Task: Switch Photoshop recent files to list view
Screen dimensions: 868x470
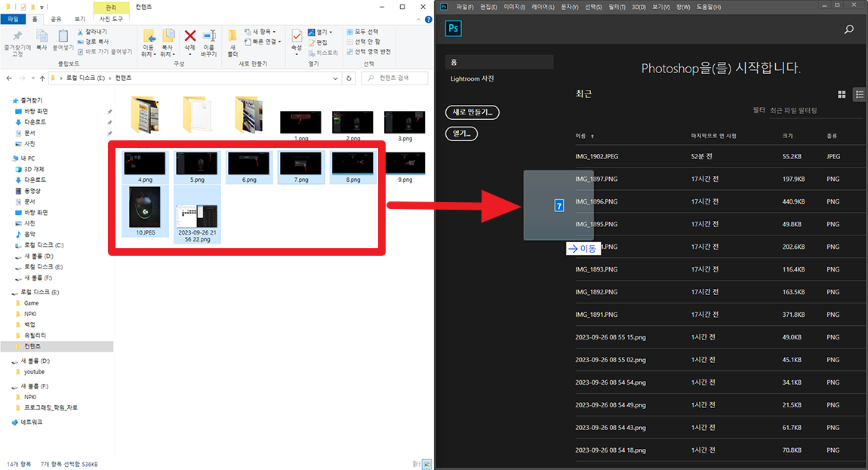Action: [859, 94]
